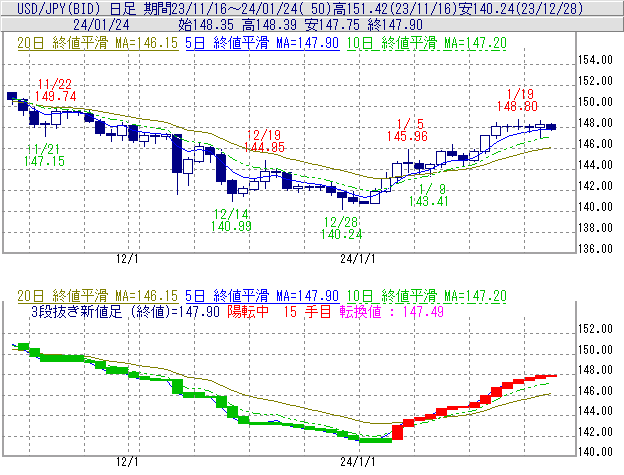624x475 pixels.
Task: Click the 24/01/24 date in header
Action: tap(101, 25)
